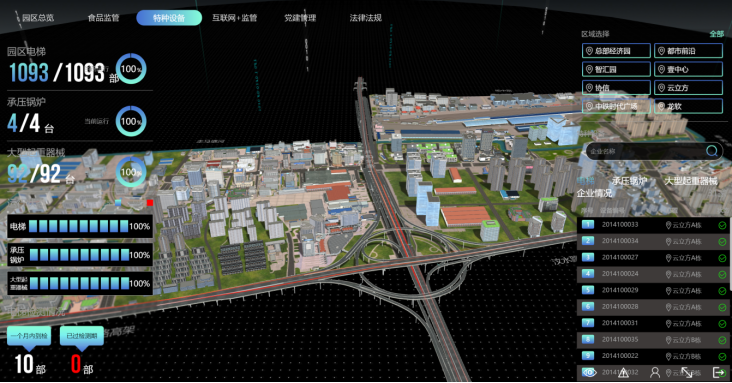732x383 pixels.
Task: Select the 云立方 area option
Action: point(689,87)
